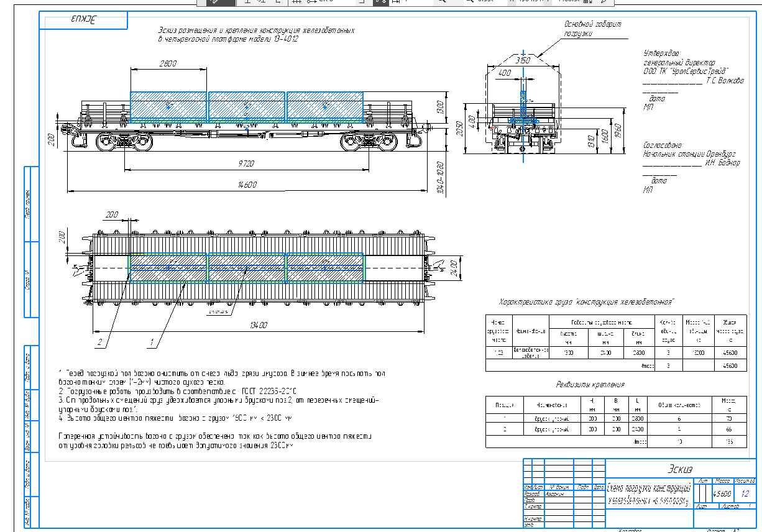Click the drawing title starting 'Эскиз размещения и крепления'
Viewport: 762px width, 532px height.
tap(256, 34)
